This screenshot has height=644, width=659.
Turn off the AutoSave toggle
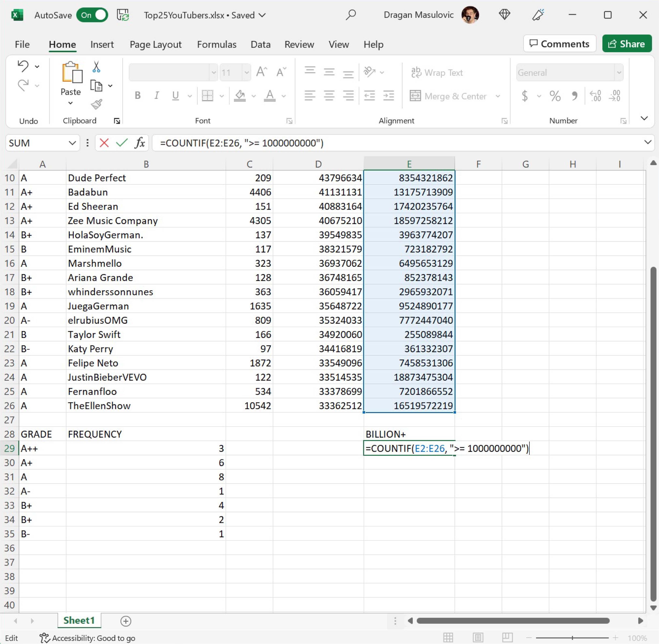(92, 15)
